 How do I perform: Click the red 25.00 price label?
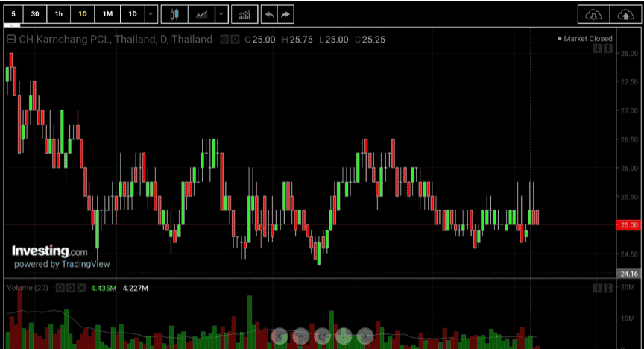click(x=628, y=225)
